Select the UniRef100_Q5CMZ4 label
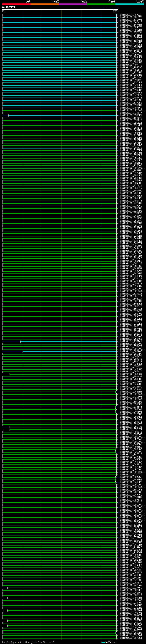The image size is (146, 644). pos(131,429)
